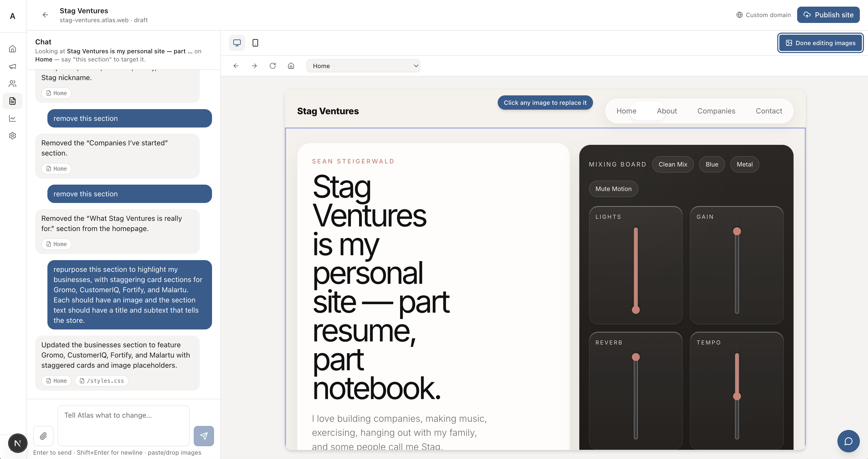Select the Metal preset pill

point(745,164)
